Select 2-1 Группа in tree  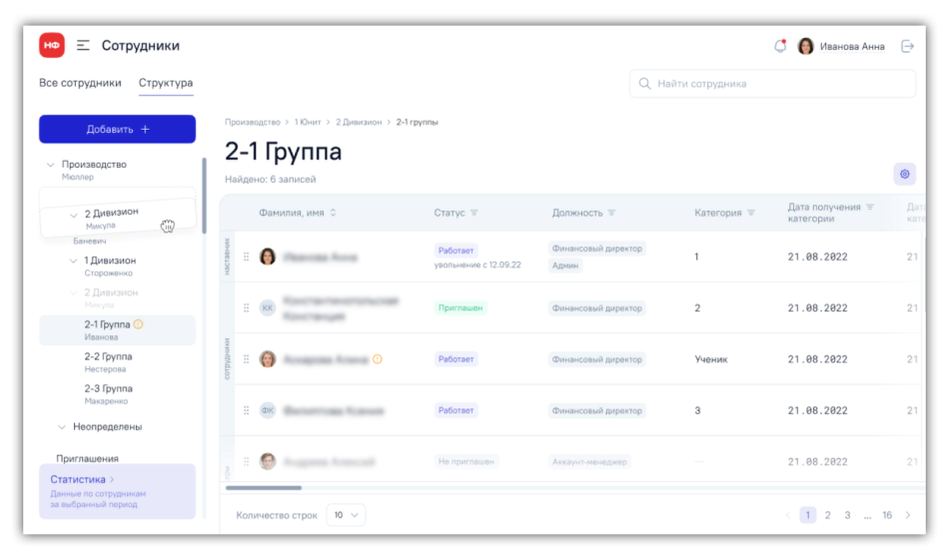[118, 330]
